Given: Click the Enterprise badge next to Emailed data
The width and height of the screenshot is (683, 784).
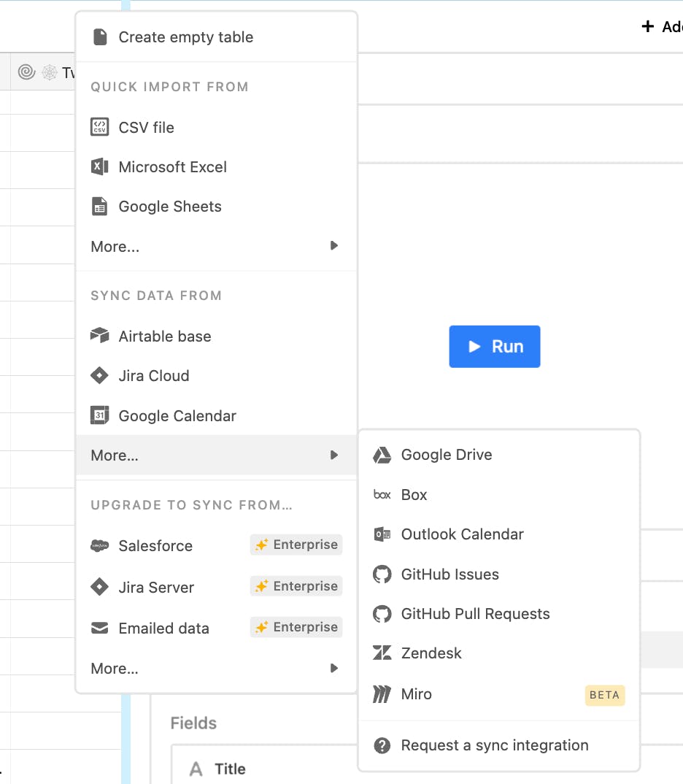Looking at the screenshot, I should [296, 627].
